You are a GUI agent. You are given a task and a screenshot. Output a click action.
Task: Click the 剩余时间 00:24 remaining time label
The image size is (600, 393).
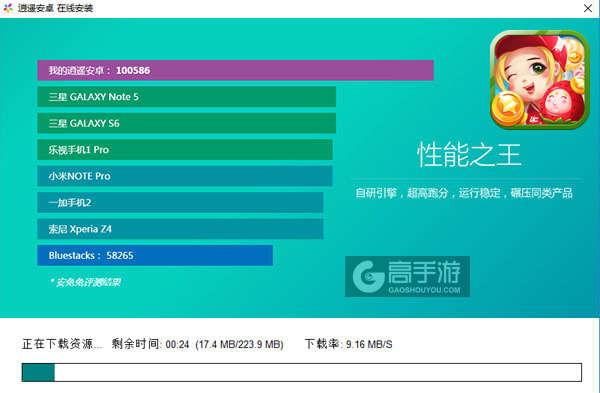click(x=150, y=344)
